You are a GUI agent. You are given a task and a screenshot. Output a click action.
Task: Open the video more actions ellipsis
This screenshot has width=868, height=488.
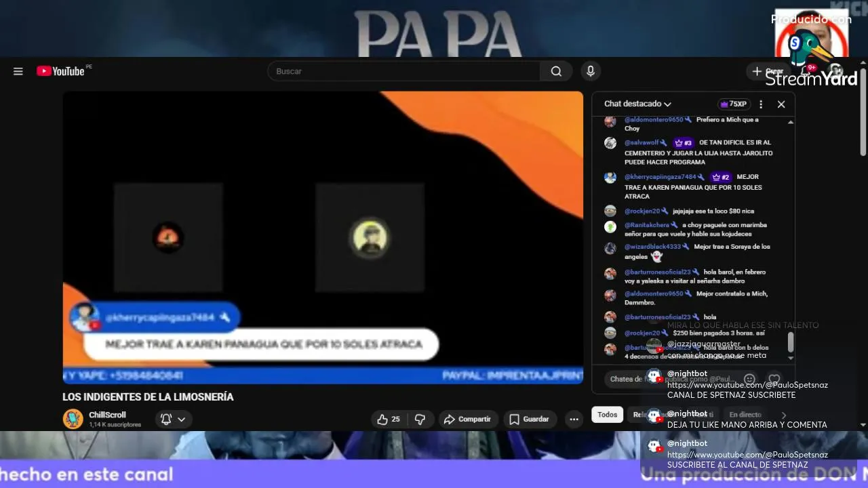[574, 420]
